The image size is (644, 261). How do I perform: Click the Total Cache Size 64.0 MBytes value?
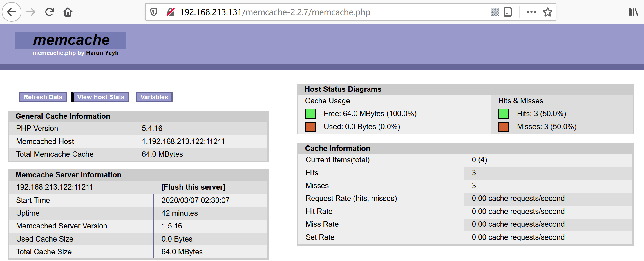pos(182,252)
